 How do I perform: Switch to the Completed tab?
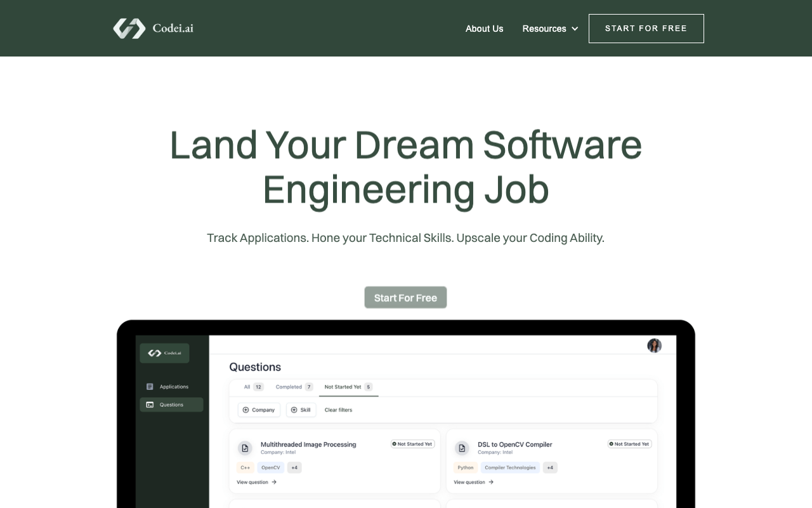[294, 387]
